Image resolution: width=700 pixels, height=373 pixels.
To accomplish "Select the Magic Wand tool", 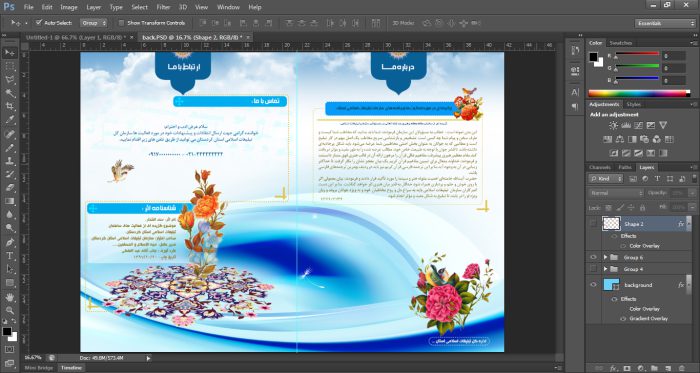I will click(10, 94).
